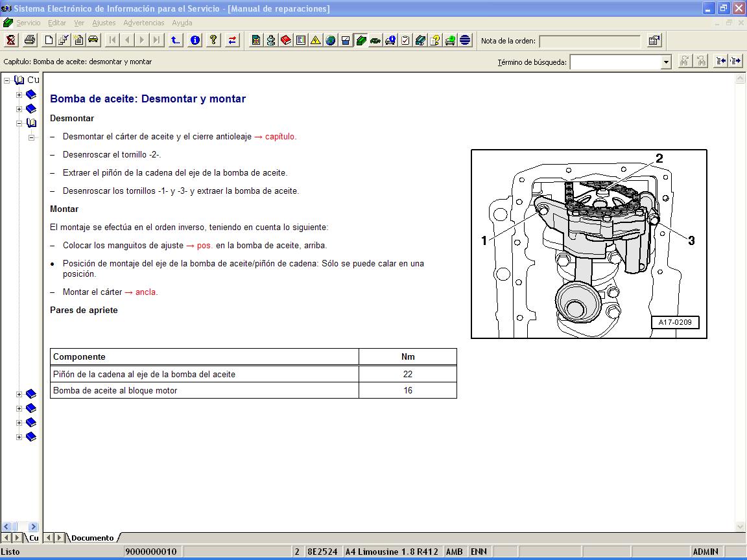Open the Editar menu

(56, 23)
